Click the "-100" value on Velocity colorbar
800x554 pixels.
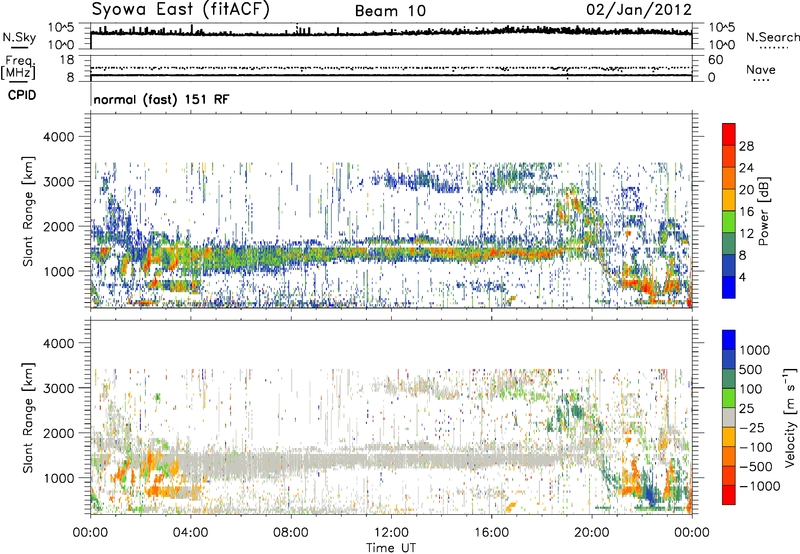pyautogui.click(x=756, y=447)
